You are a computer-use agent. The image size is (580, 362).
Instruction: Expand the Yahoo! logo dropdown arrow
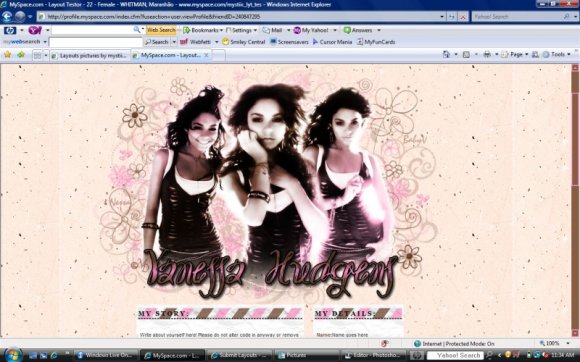coord(48,30)
